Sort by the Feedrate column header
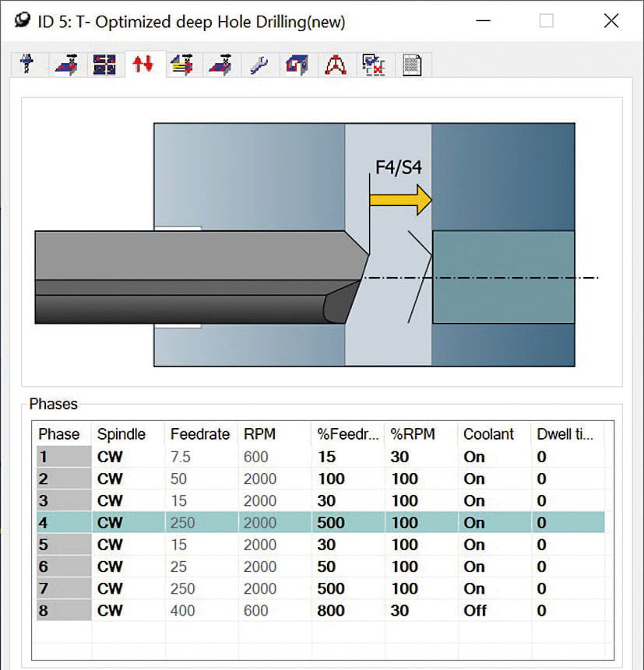This screenshot has height=670, width=644. point(200,434)
